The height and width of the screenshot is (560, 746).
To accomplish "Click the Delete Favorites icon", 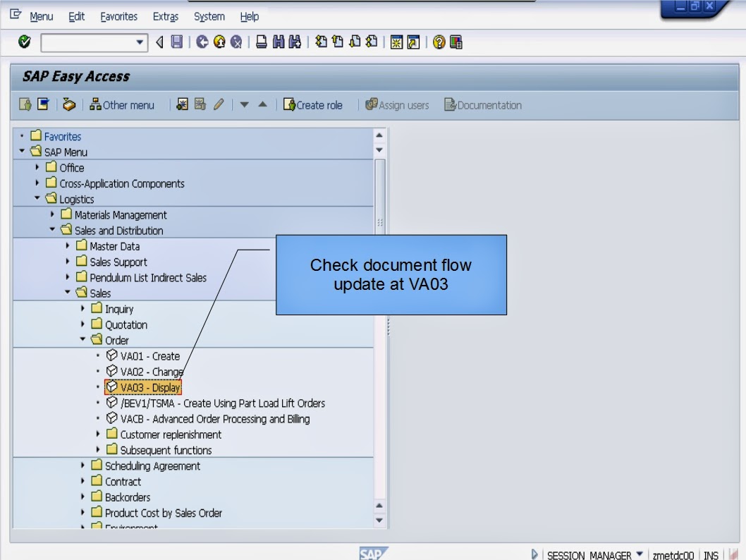I will (200, 104).
